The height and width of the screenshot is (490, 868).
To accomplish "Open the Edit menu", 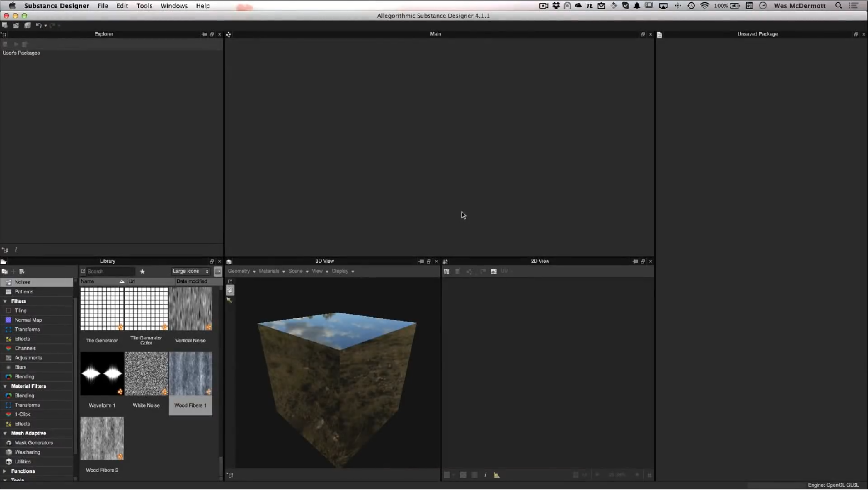I will click(122, 6).
